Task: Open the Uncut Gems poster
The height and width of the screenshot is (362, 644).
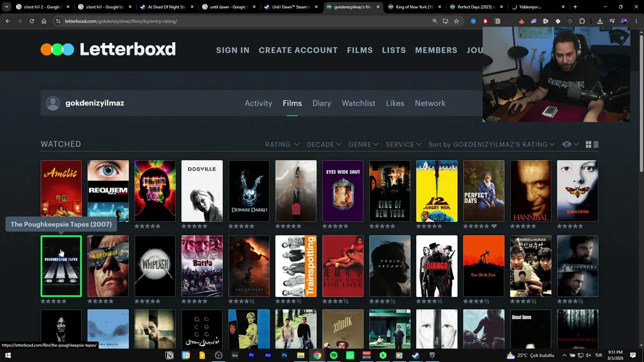Action: point(531,329)
